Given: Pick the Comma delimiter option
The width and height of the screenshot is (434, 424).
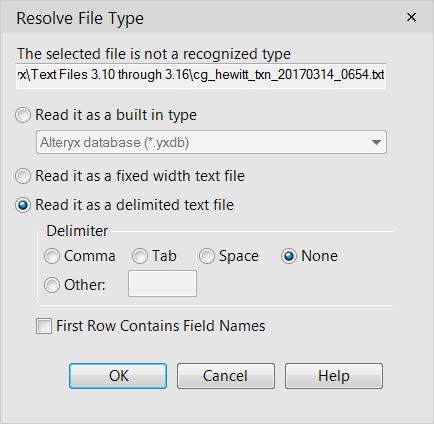Looking at the screenshot, I should click(x=52, y=256).
